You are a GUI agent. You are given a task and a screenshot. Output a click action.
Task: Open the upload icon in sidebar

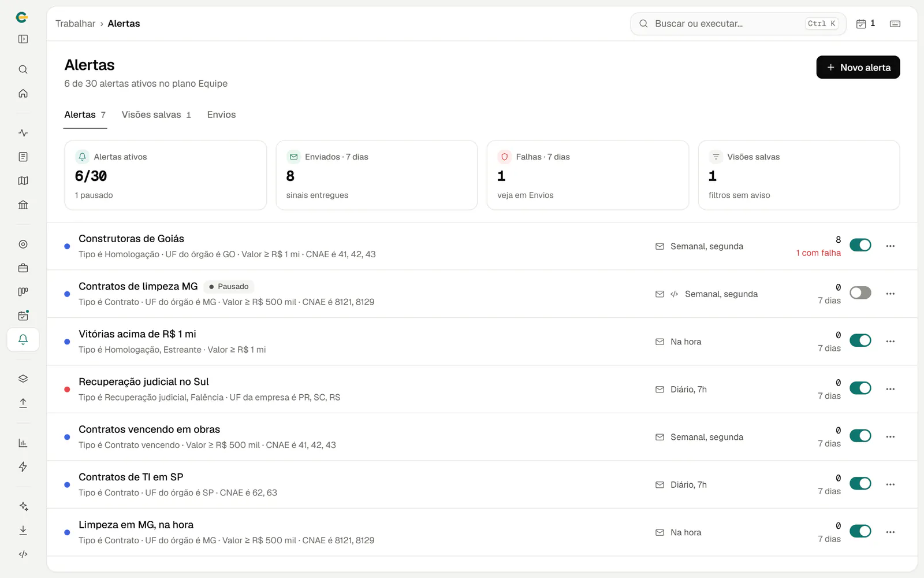(23, 403)
